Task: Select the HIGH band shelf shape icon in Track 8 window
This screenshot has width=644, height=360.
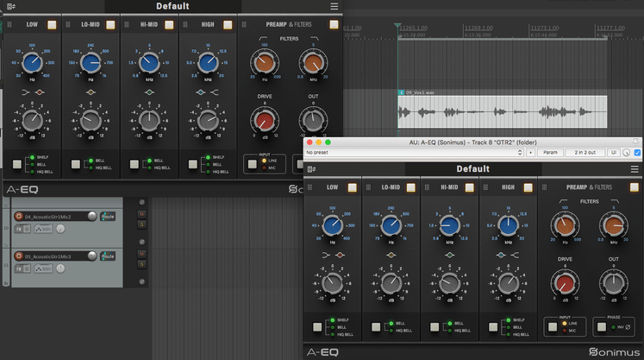Action: (x=514, y=255)
